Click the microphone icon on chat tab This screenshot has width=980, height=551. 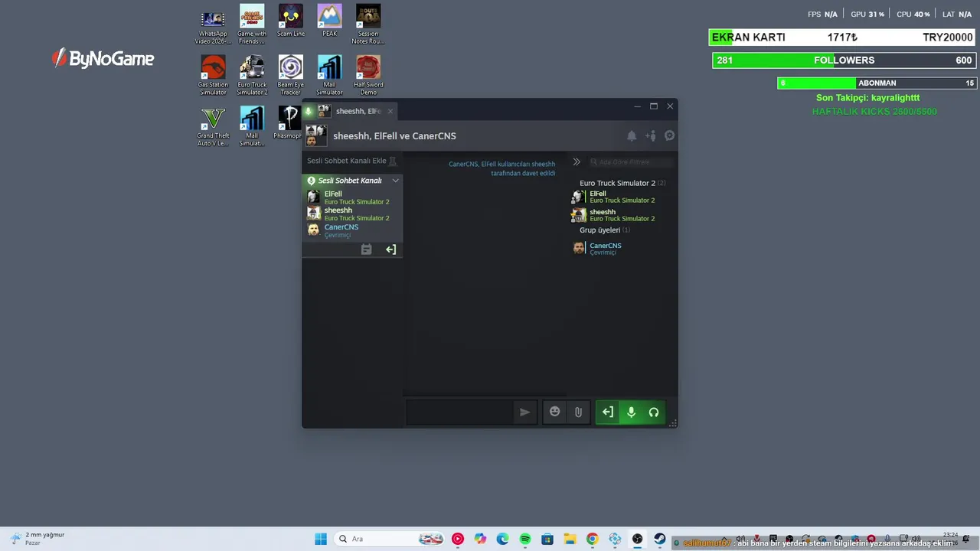point(309,111)
